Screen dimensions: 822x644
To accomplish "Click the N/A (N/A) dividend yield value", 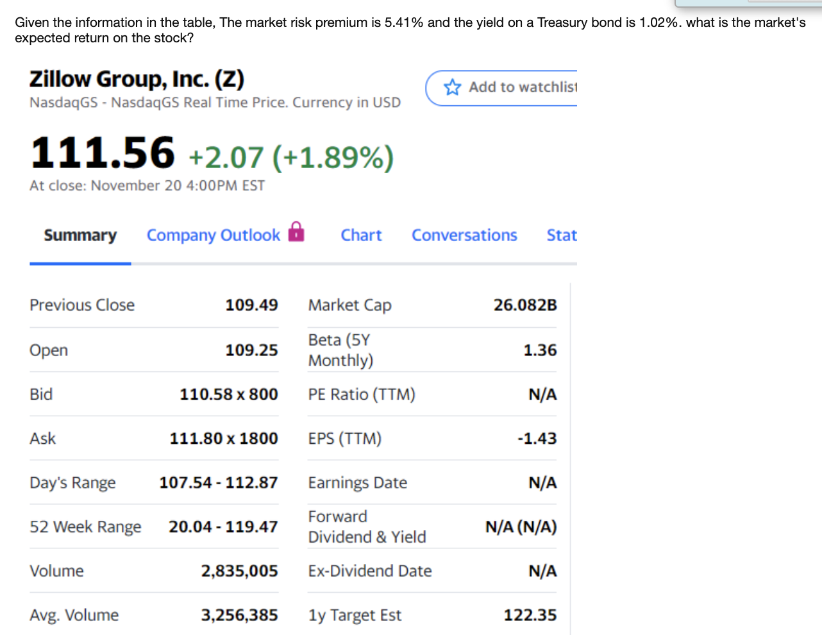I will [521, 527].
